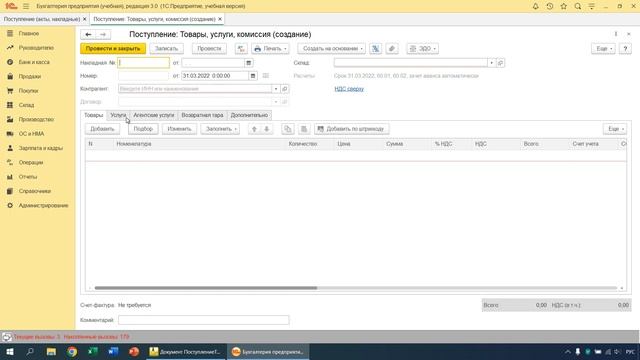
Task: Switch to Дополнительно tab
Action: point(249,115)
